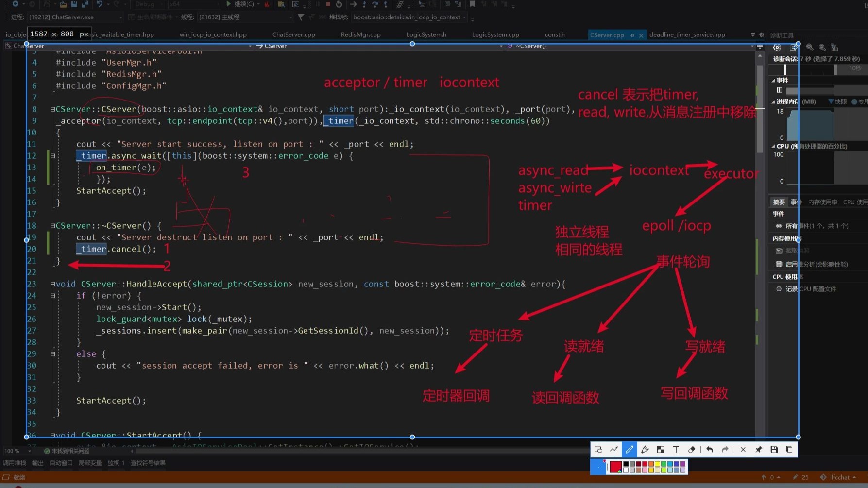868x488 pixels.
Task: Close the CServer.cpp tab
Action: pos(641,35)
